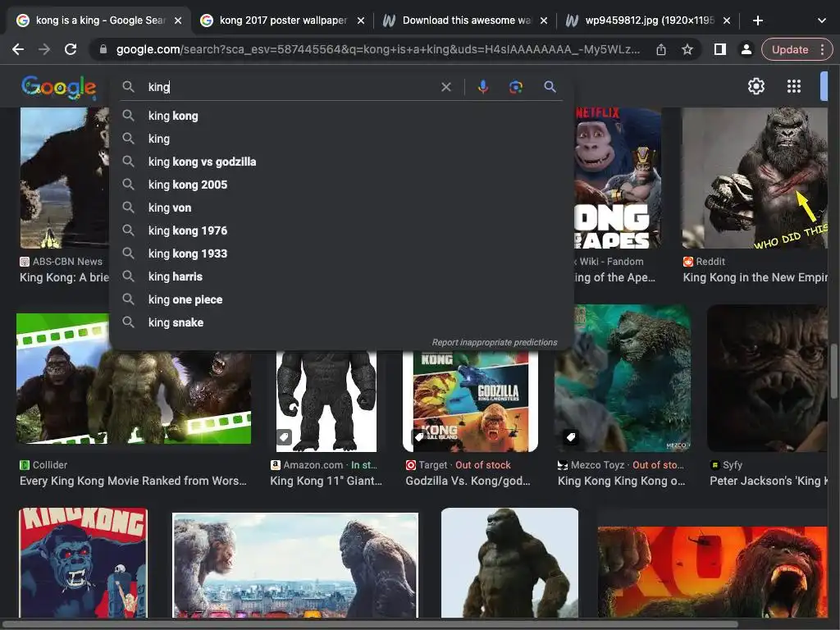Open the new tab plus button
The image size is (840, 630).
[757, 21]
